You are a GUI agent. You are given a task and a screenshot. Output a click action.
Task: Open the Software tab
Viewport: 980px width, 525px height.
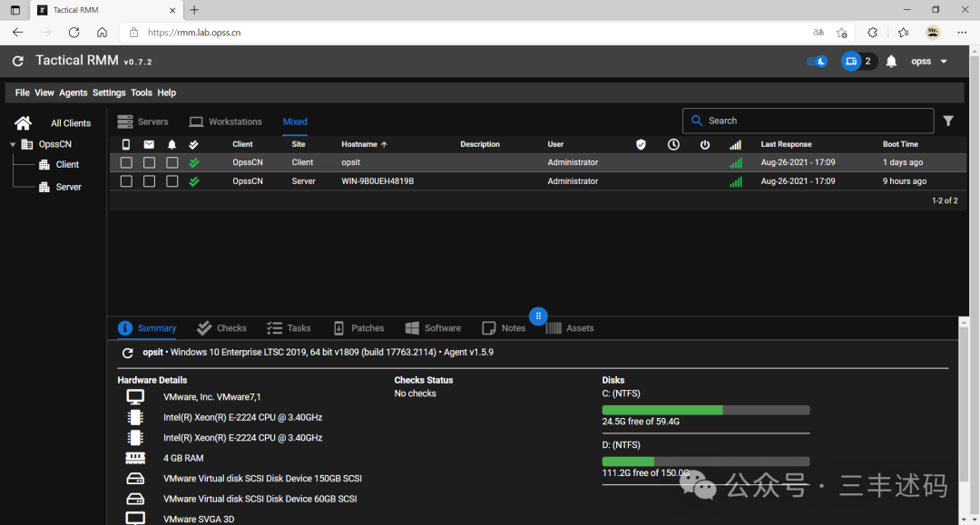(x=433, y=327)
